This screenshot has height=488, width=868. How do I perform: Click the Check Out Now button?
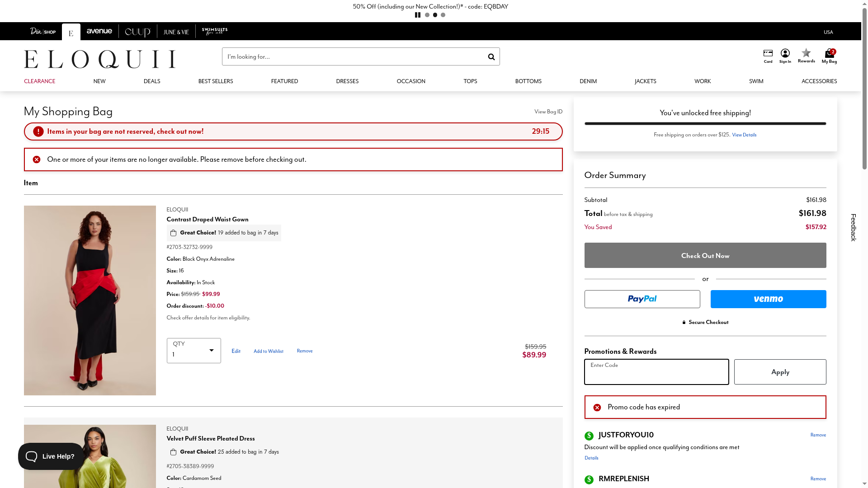(x=705, y=255)
